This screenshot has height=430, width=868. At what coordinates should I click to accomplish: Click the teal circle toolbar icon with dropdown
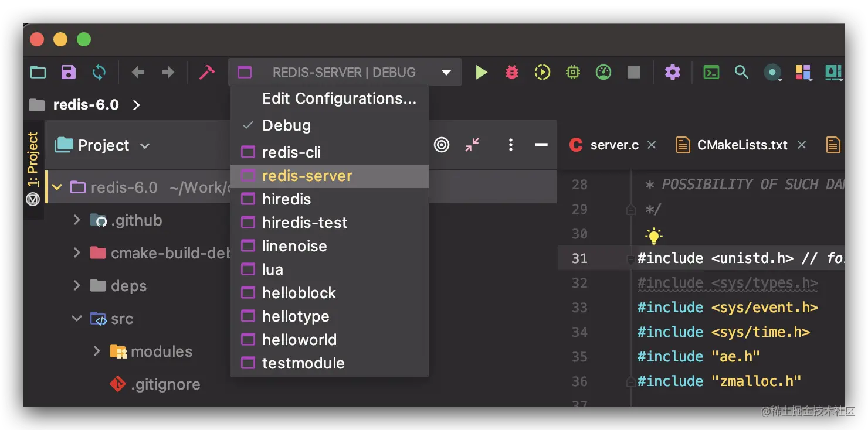773,73
